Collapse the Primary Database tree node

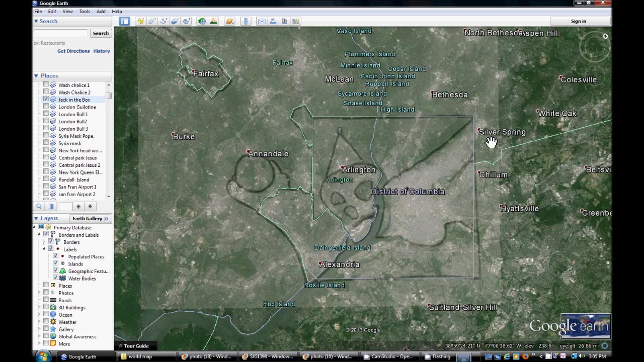35,227
